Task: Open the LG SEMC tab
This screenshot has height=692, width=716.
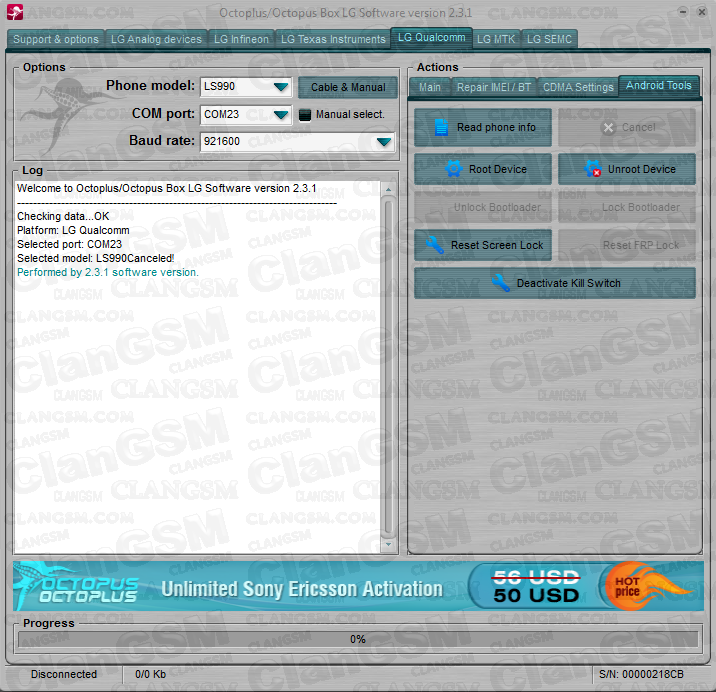Action: point(549,39)
